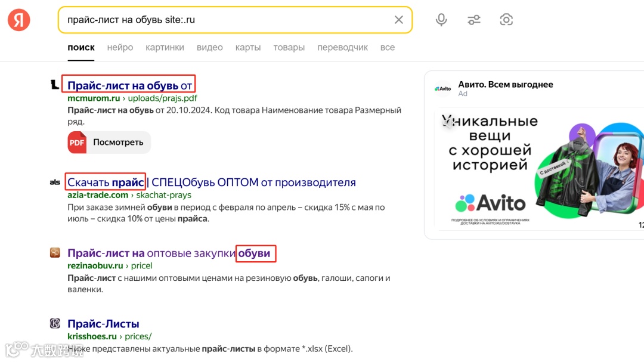Image resolution: width=644 pixels, height=362 pixels.
Task: Start voice search with microphone icon
Action: click(441, 20)
